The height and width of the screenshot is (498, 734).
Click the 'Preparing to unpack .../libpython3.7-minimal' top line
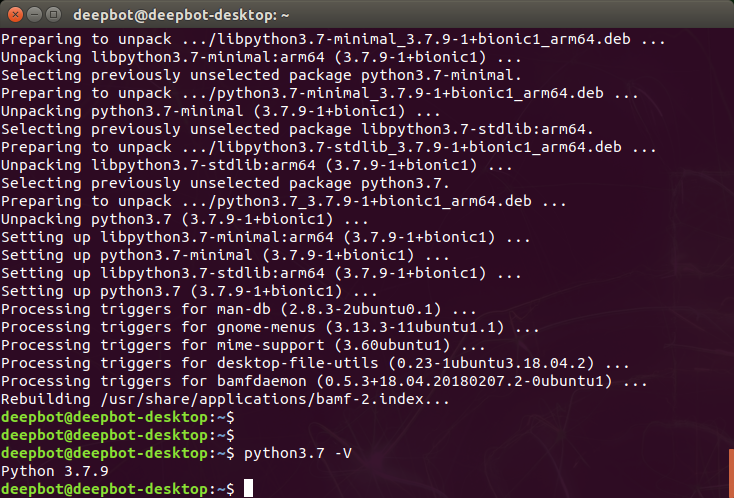coord(333,39)
